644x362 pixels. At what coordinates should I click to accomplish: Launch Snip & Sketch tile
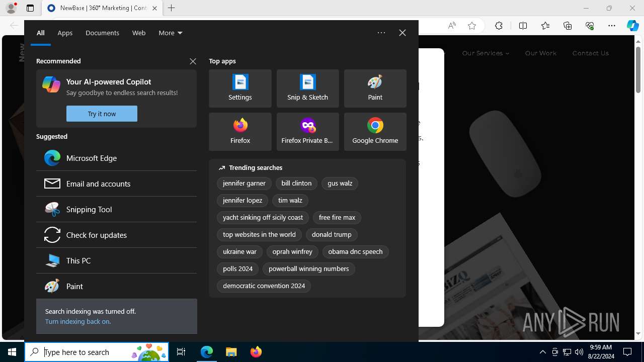coord(307,88)
